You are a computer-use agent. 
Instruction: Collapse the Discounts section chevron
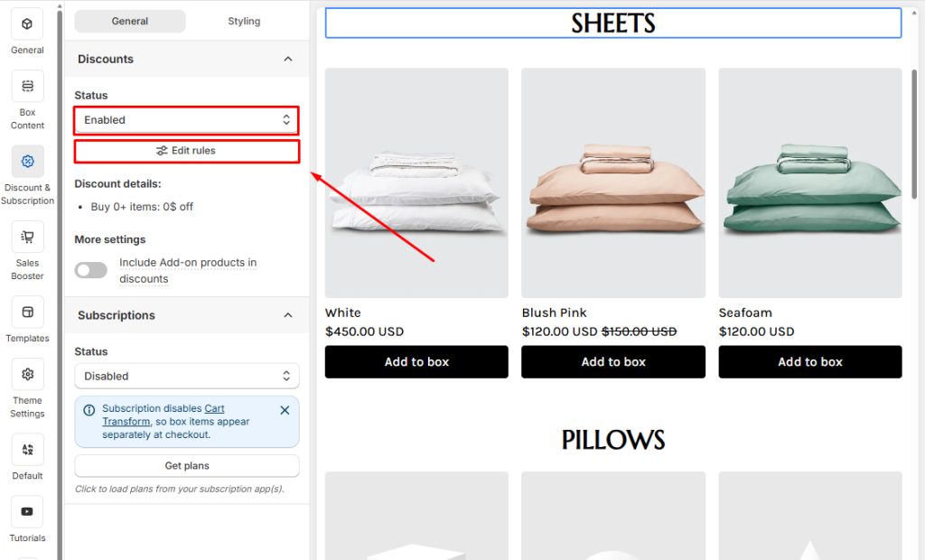click(x=288, y=59)
